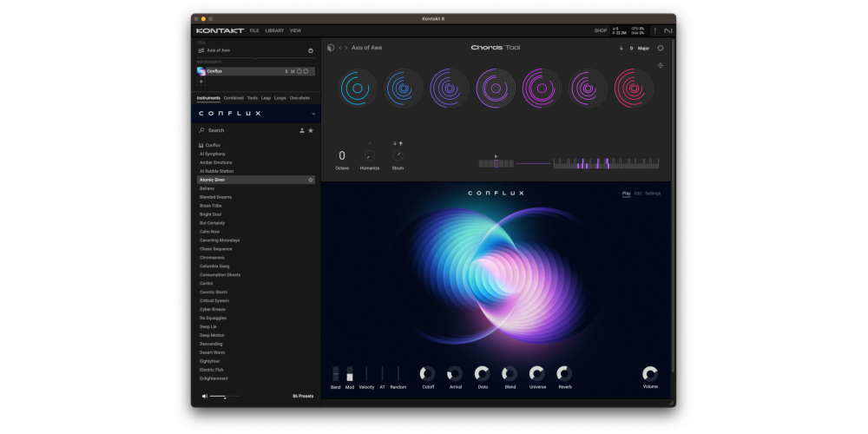This screenshot has width=868, height=434.
Task: Select the Cosmic Storm preset
Action: click(214, 293)
